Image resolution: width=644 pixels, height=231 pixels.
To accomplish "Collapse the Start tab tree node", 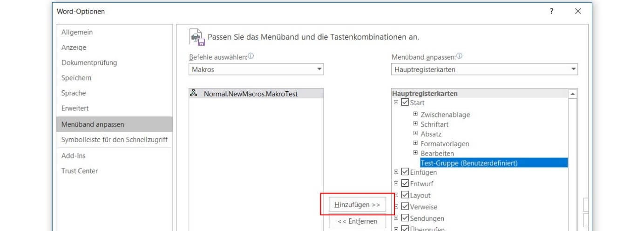I will [x=396, y=102].
